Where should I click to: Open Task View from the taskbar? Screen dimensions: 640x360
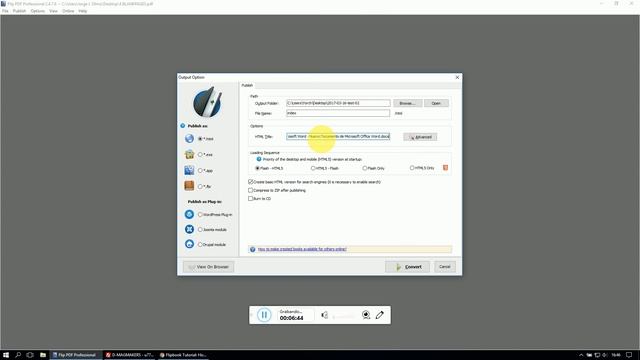point(30,355)
